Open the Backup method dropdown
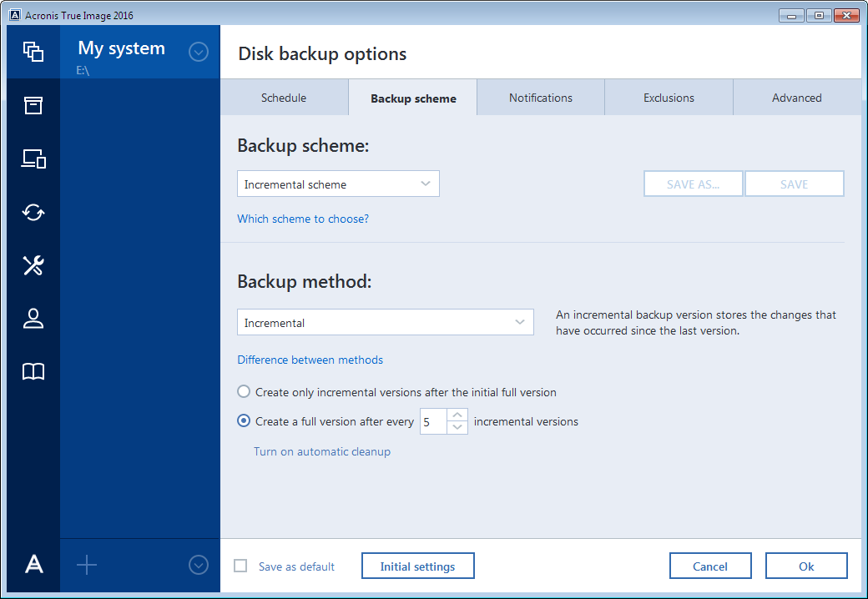 tap(385, 321)
